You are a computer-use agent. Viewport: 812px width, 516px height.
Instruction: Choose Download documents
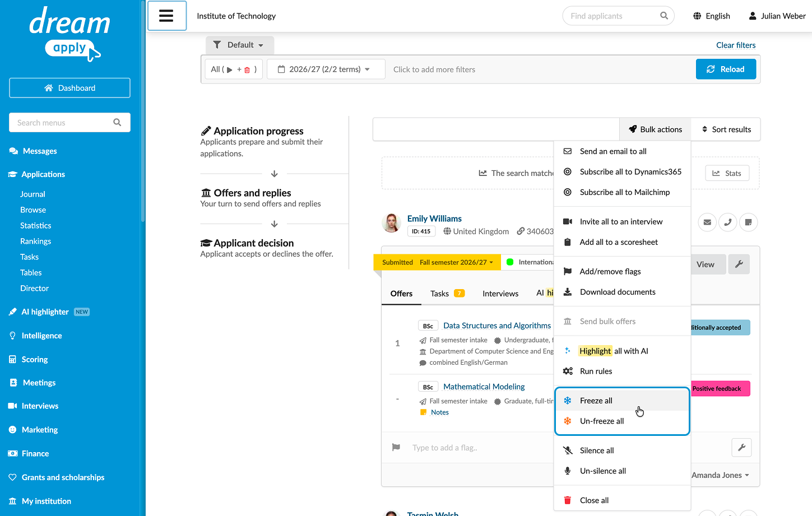(x=622, y=292)
